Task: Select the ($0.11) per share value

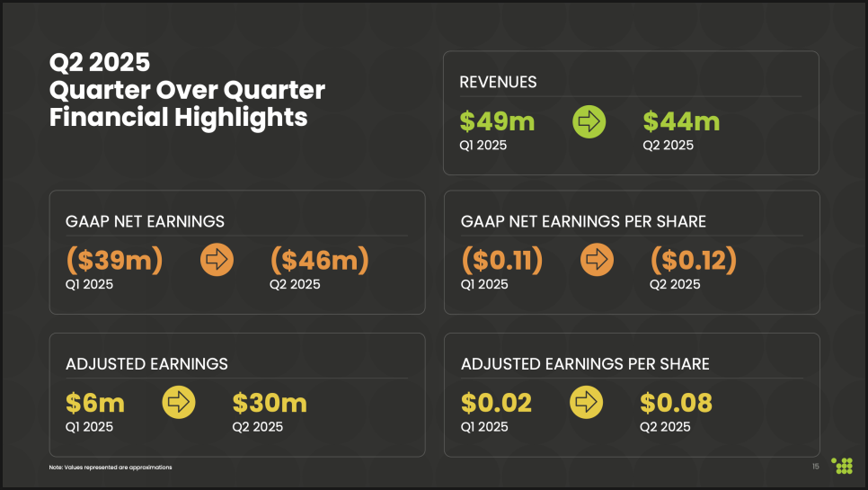Action: click(501, 261)
